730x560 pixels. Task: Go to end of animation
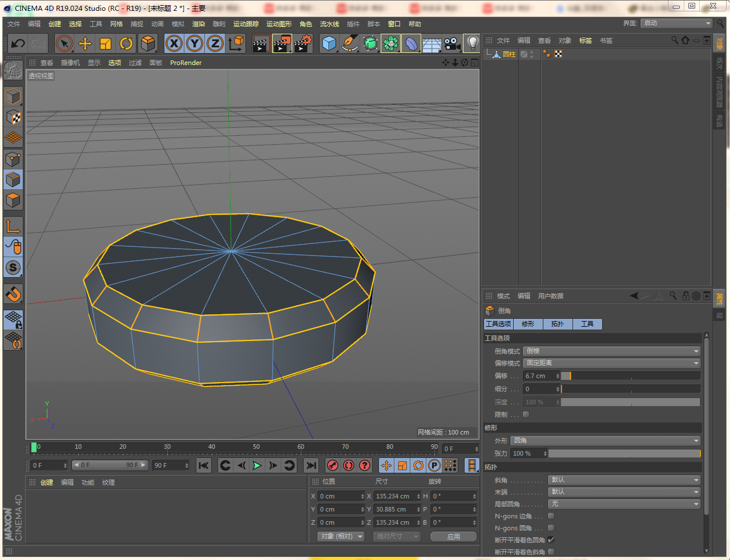pos(311,466)
